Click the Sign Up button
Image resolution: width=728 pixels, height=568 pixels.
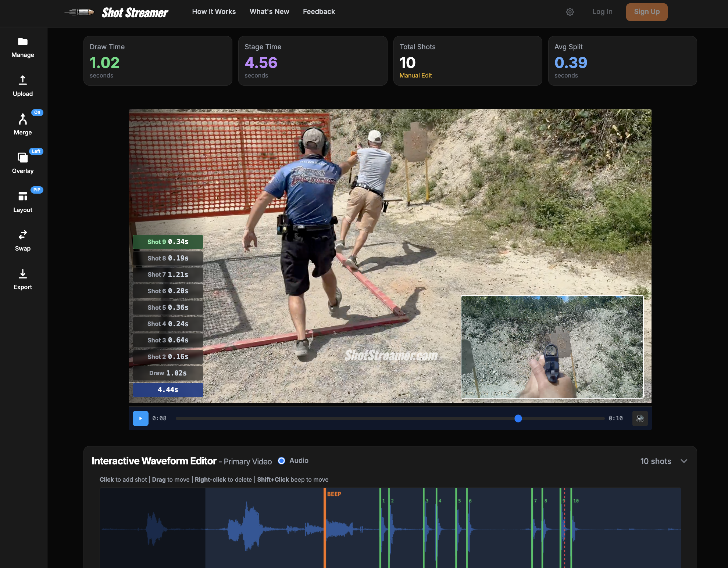[647, 12]
